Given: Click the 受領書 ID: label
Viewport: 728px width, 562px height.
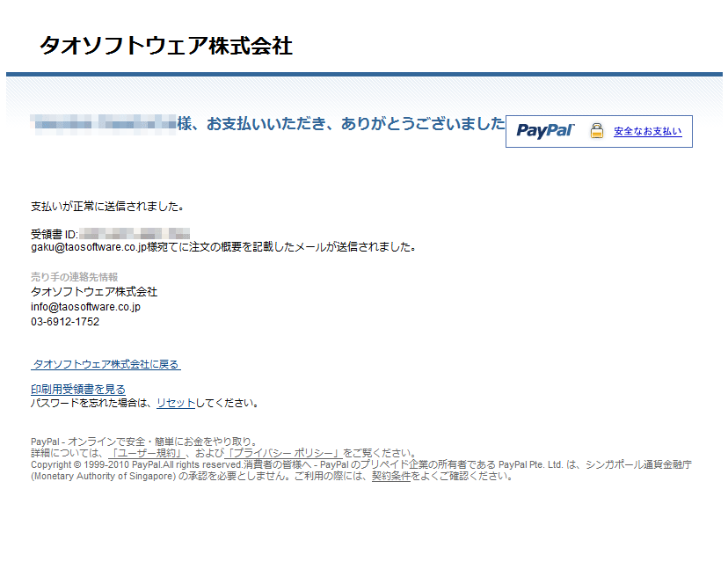Looking at the screenshot, I should pos(55,234).
